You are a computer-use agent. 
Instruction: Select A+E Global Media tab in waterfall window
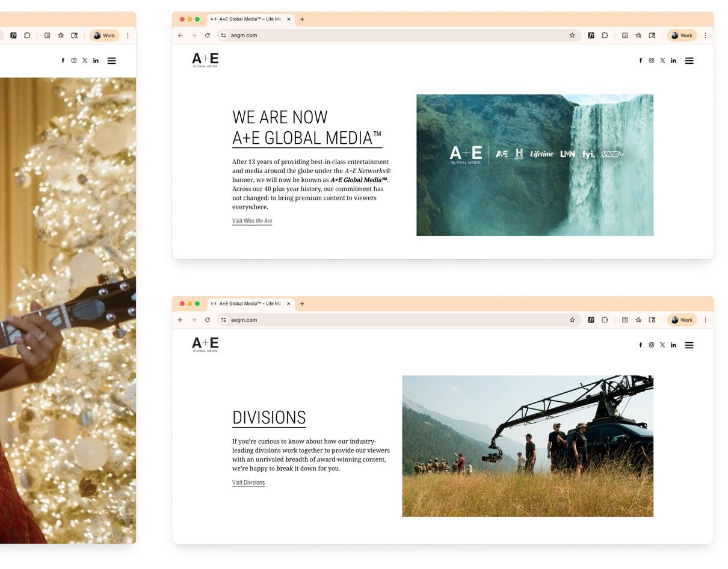point(250,19)
